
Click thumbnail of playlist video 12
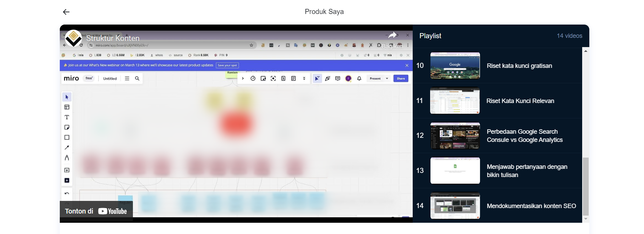[455, 136]
